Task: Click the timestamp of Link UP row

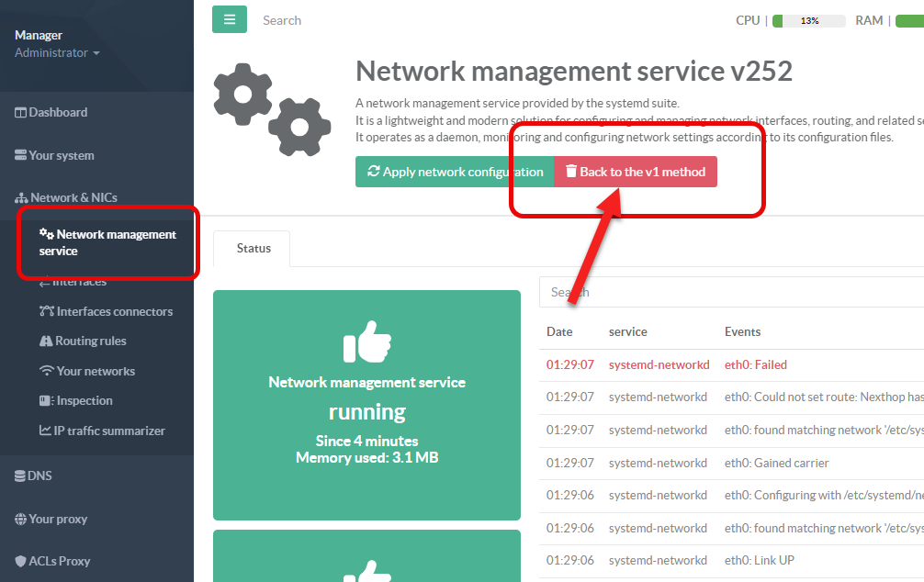Action: 569,560
